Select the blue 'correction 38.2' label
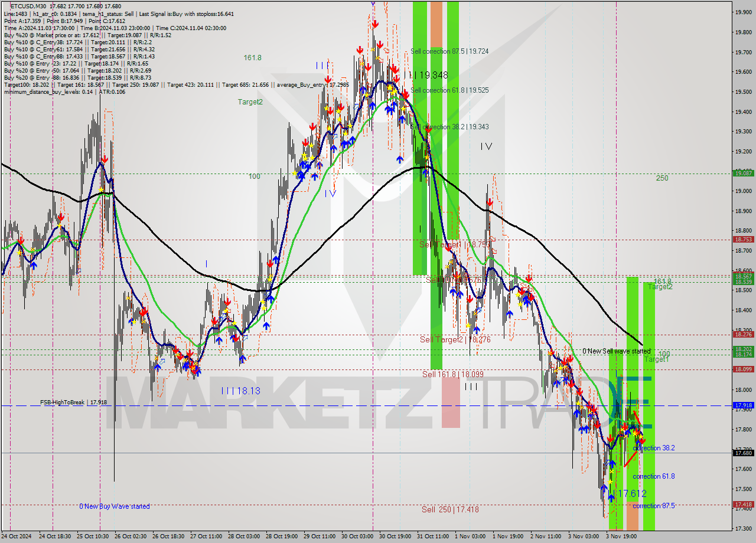 pyautogui.click(x=654, y=448)
